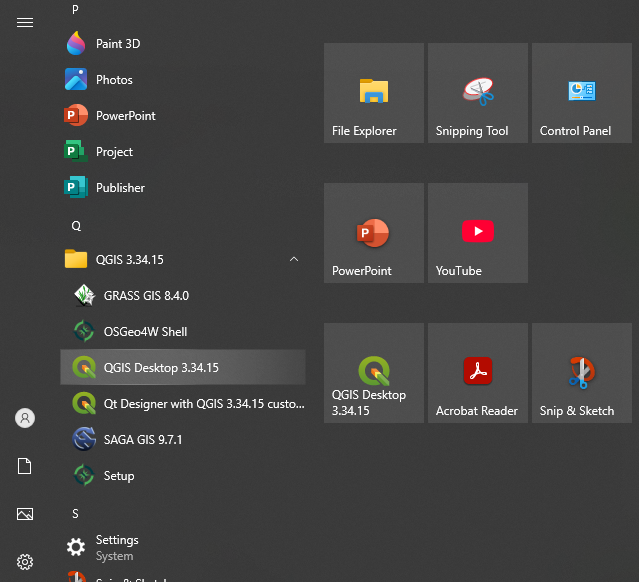Click the QGIS folder chevron arrow
The width and height of the screenshot is (639, 582).
point(293,260)
